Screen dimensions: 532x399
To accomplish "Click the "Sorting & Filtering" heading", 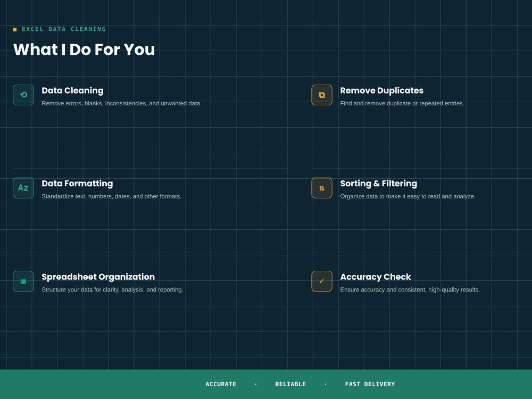I will point(379,184).
